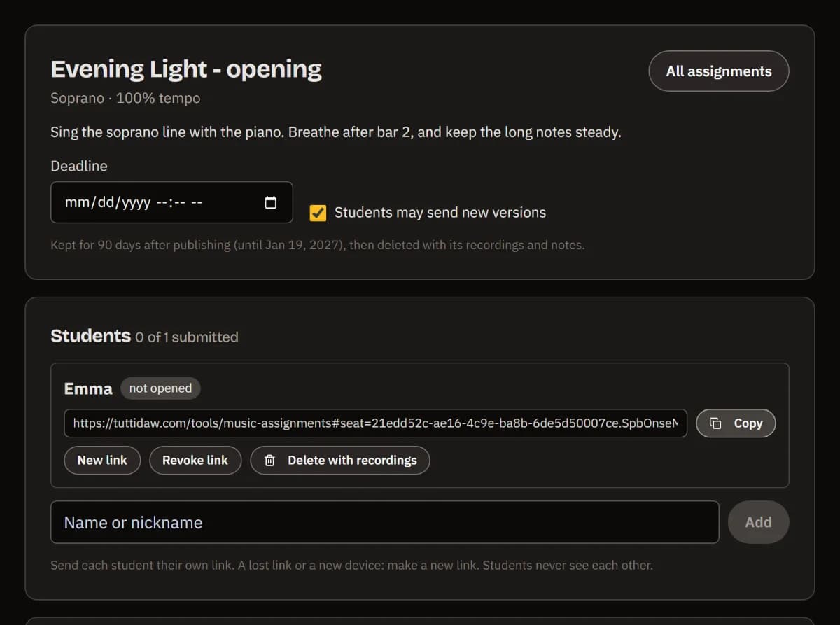The height and width of the screenshot is (625, 840).
Task: Toggle Students may send new versions
Action: (x=318, y=213)
